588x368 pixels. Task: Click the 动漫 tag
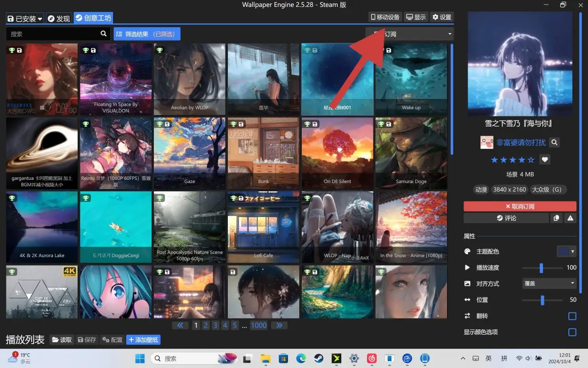click(481, 190)
